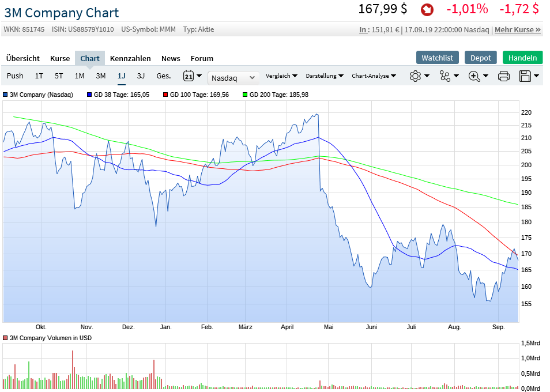Add stock via the Watchlist button
Viewport: 550px width, 392px height.
point(438,58)
